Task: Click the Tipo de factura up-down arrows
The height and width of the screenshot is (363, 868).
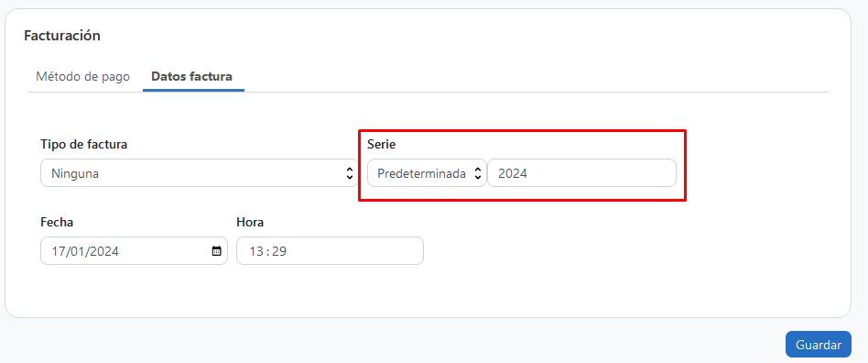Action: coord(349,173)
